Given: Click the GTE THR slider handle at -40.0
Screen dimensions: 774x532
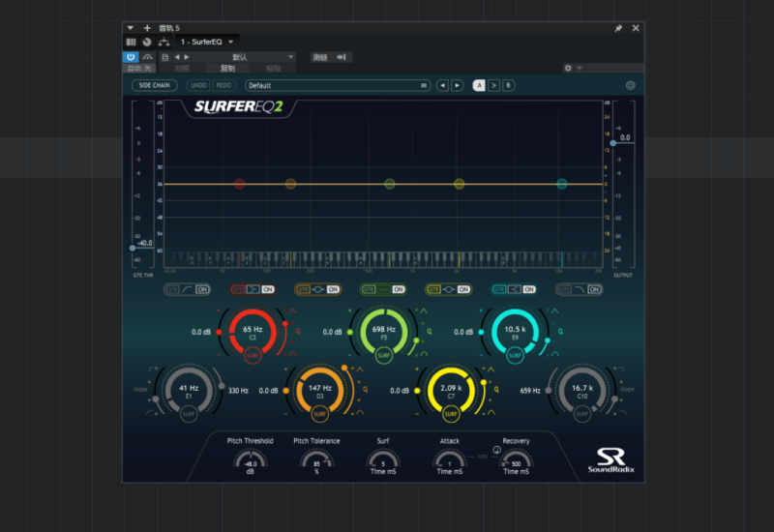Looking at the screenshot, I should pyautogui.click(x=133, y=248).
